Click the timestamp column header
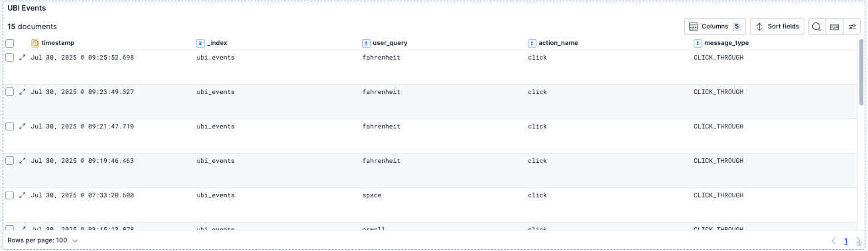Screen dimensions: 868x251 53,43
